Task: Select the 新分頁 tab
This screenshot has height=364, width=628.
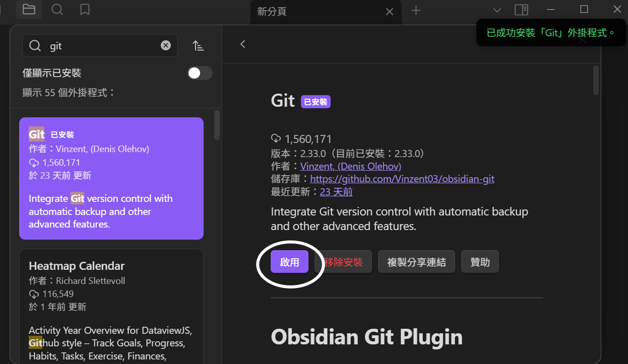Action: [326, 12]
